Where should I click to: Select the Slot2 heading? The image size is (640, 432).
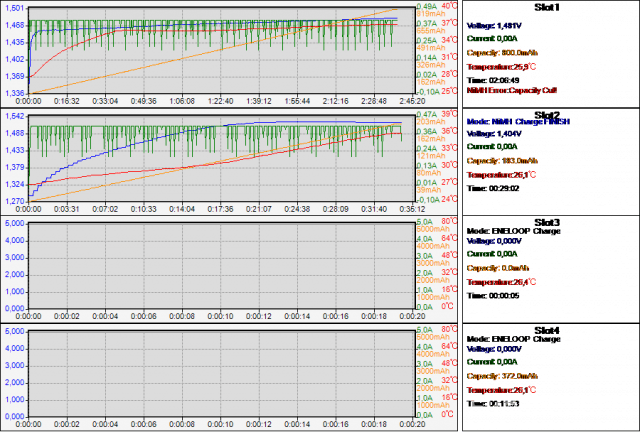tap(547, 115)
